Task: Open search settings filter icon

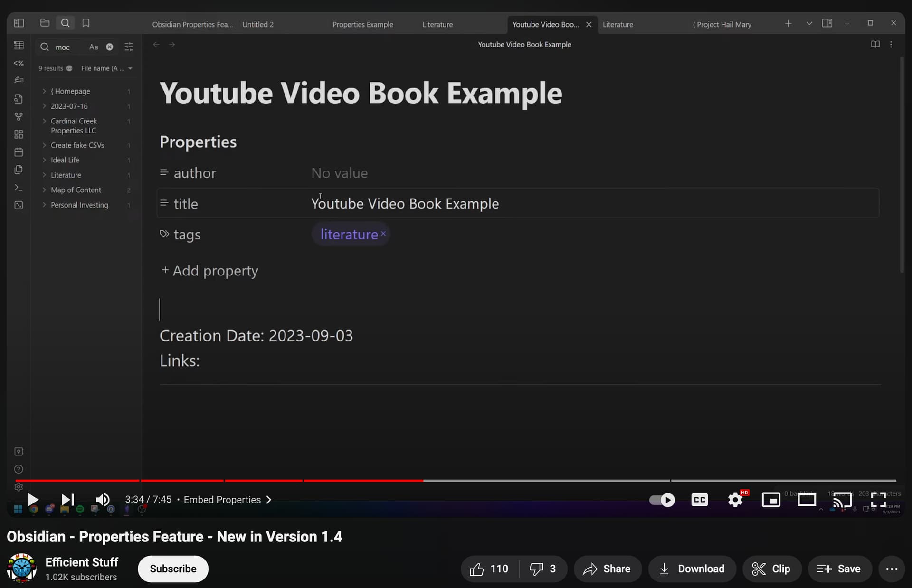Action: pos(129,47)
